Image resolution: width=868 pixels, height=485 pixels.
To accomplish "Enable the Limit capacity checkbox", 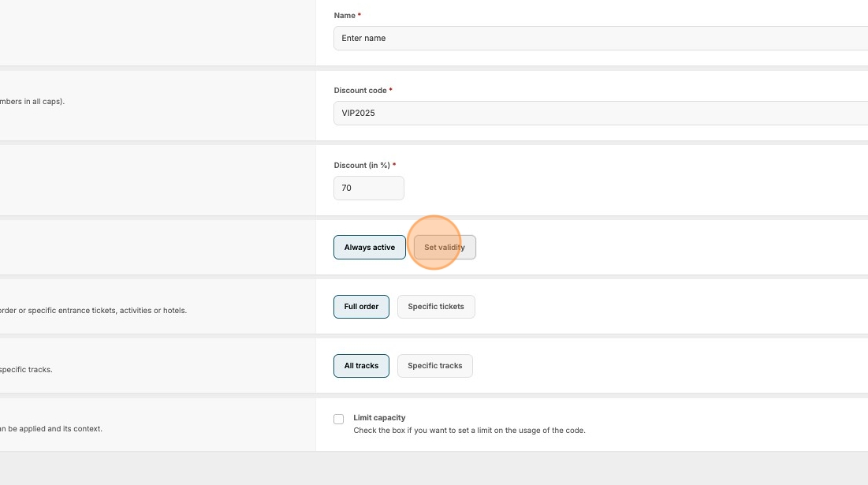I will coord(339,419).
